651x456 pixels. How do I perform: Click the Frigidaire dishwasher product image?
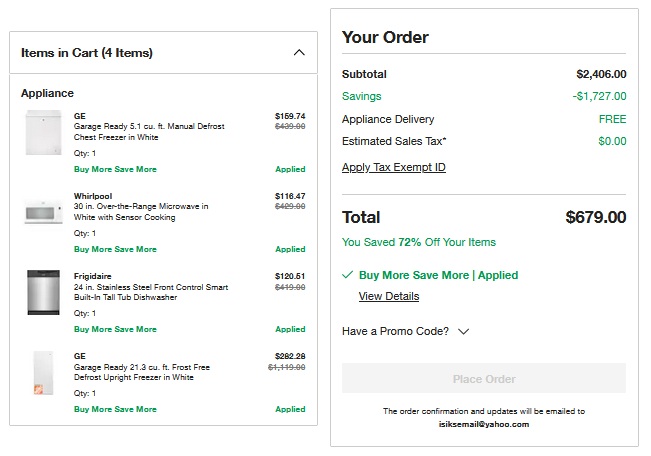[44, 292]
